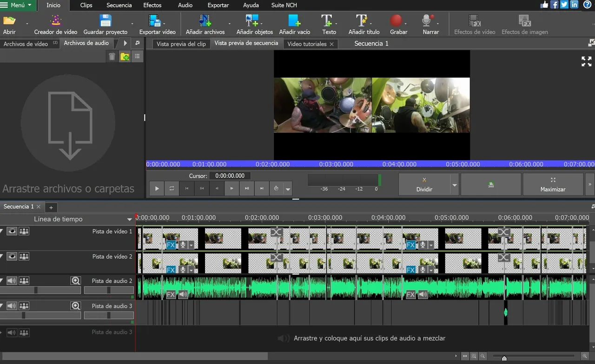This screenshot has width=595, height=364.
Task: Click the Añadir archivos icon
Action: 205,20
